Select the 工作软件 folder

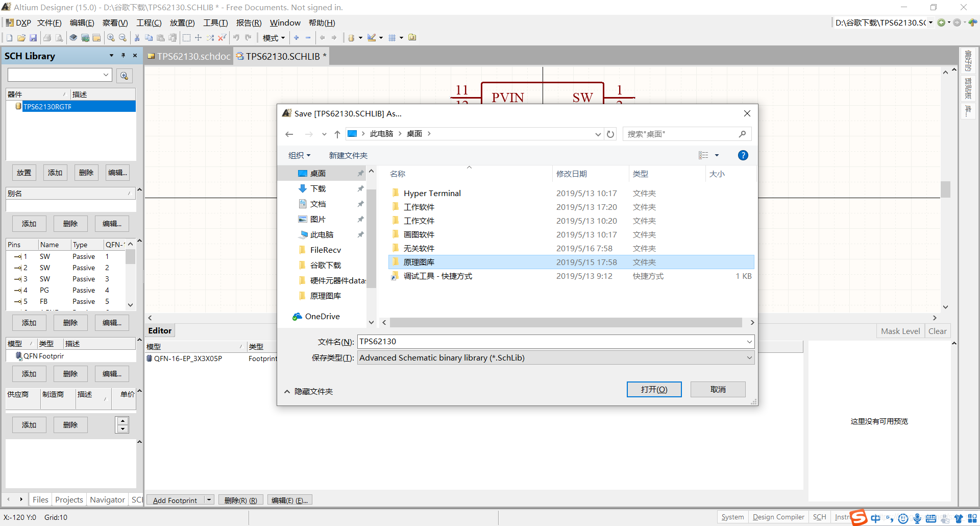(x=571, y=207)
